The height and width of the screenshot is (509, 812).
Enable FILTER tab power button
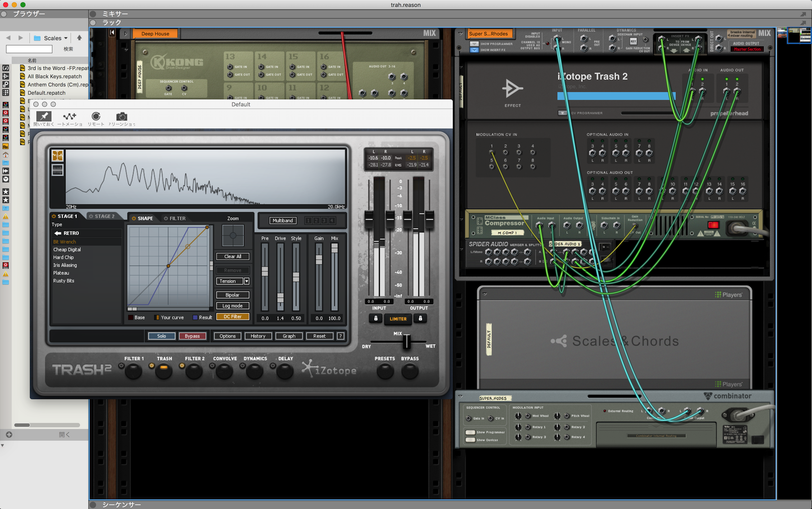click(x=166, y=218)
